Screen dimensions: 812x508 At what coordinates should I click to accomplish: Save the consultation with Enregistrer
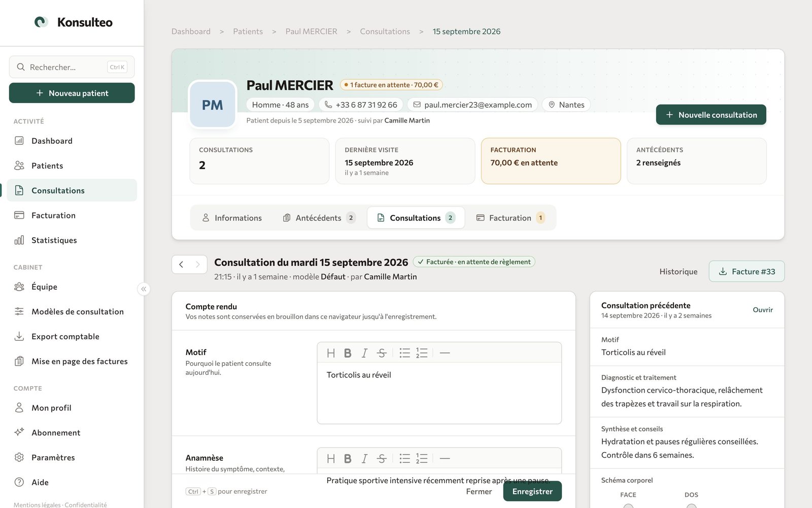tap(532, 491)
